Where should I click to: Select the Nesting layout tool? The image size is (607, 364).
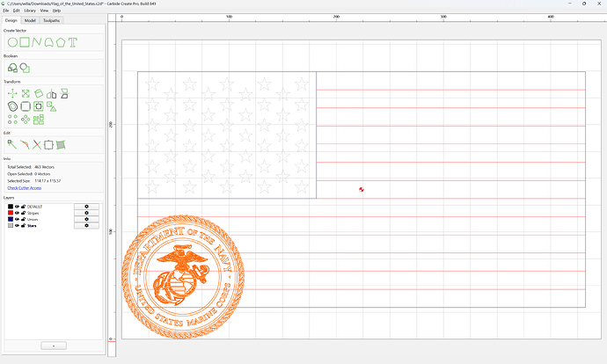[39, 120]
